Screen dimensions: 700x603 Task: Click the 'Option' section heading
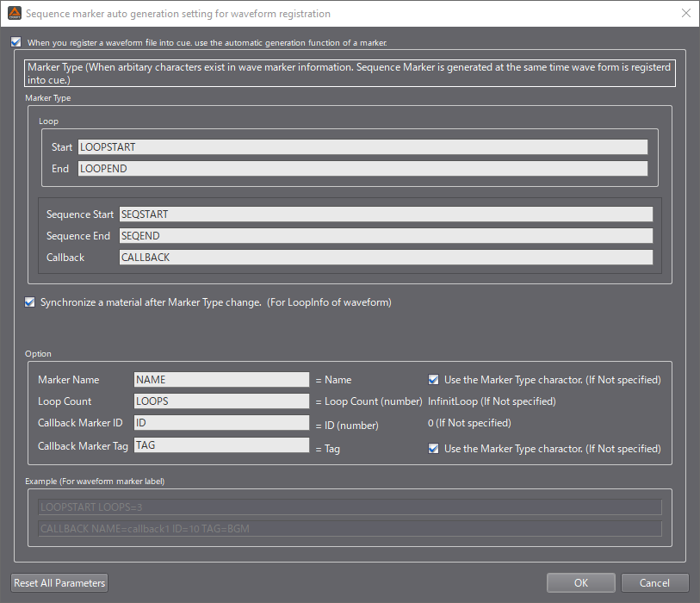[38, 353]
